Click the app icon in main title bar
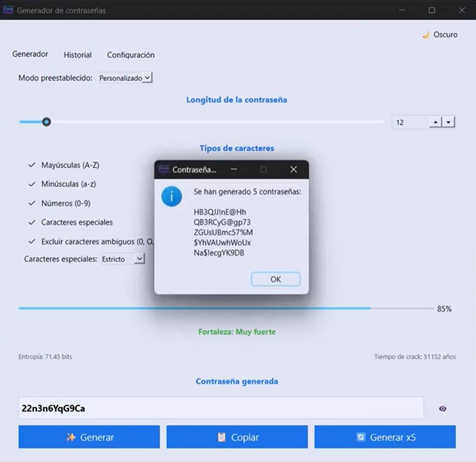 click(x=8, y=10)
